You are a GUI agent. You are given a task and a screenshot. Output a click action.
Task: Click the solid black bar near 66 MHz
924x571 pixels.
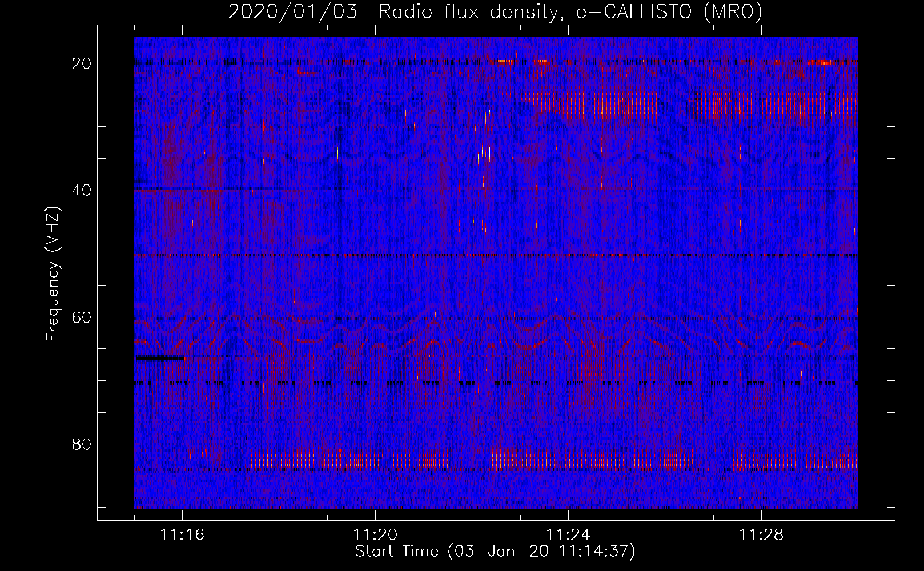[x=160, y=358]
